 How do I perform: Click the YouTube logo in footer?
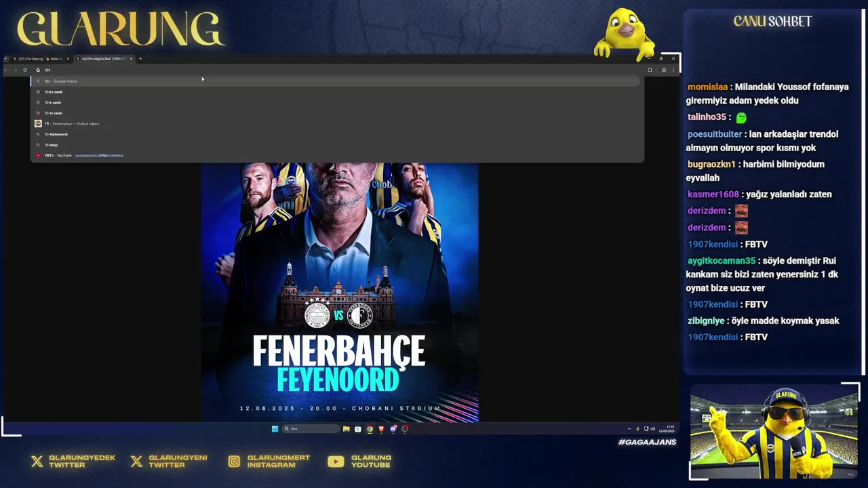pos(336,462)
